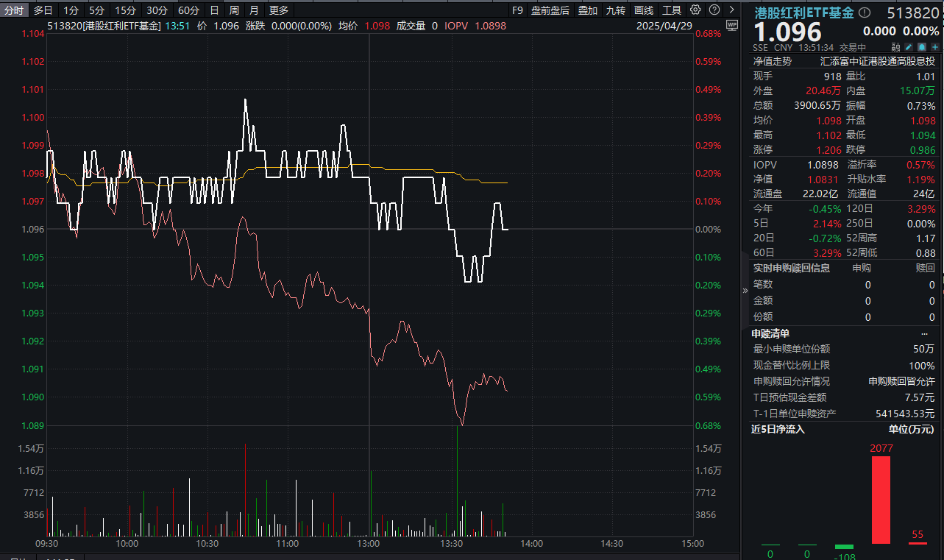Toggle 九转 indicator on the chart

tap(615, 10)
